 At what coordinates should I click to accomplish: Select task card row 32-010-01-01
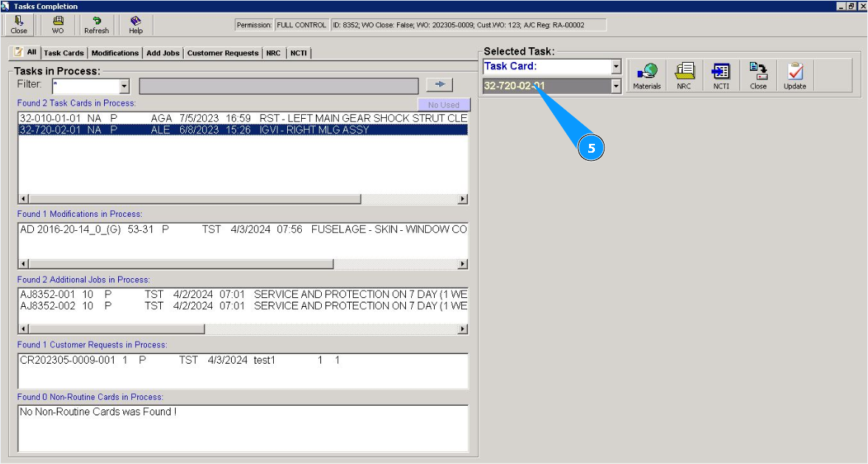243,118
